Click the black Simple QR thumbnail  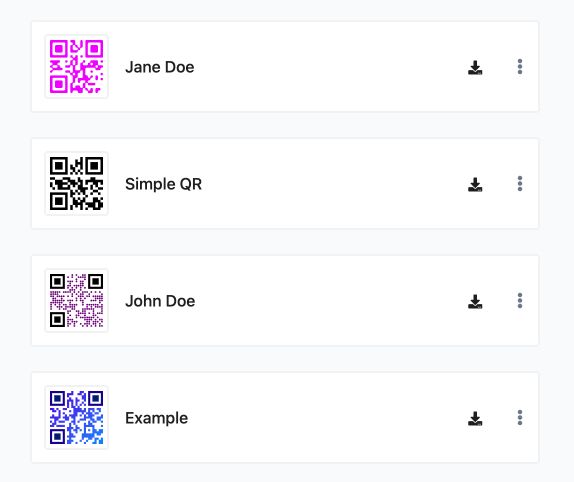(76, 183)
